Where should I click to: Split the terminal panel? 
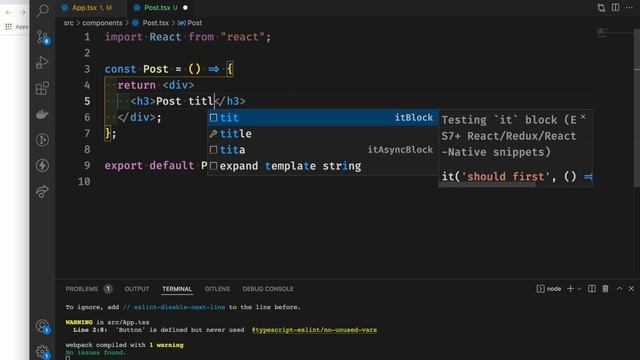click(591, 289)
